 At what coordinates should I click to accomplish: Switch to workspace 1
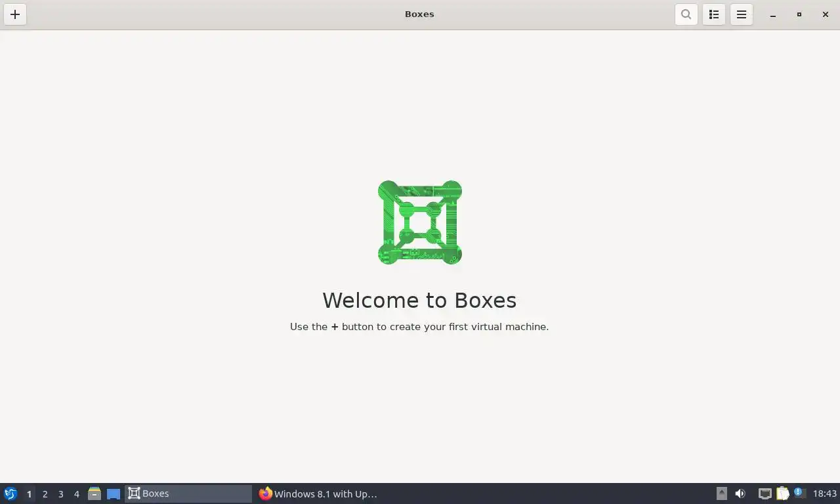coord(29,494)
